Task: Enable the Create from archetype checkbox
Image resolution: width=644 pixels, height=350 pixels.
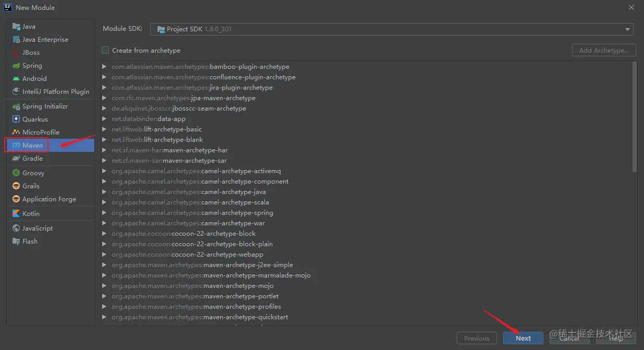Action: click(105, 50)
